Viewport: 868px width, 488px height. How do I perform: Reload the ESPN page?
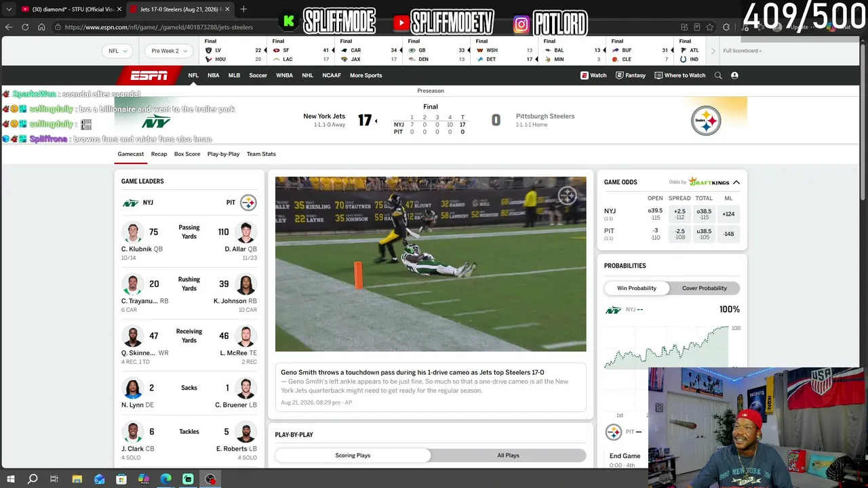pyautogui.click(x=25, y=27)
